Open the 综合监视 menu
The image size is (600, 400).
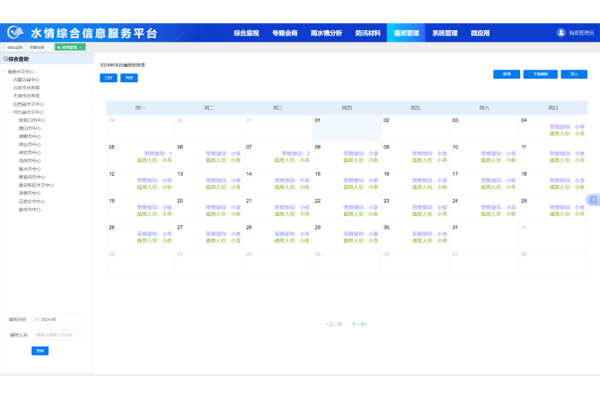pos(246,33)
